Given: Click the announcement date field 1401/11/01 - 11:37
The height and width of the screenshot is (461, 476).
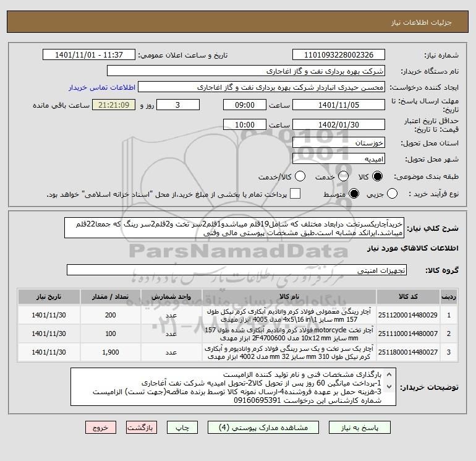Looking at the screenshot, I should click(89, 54).
